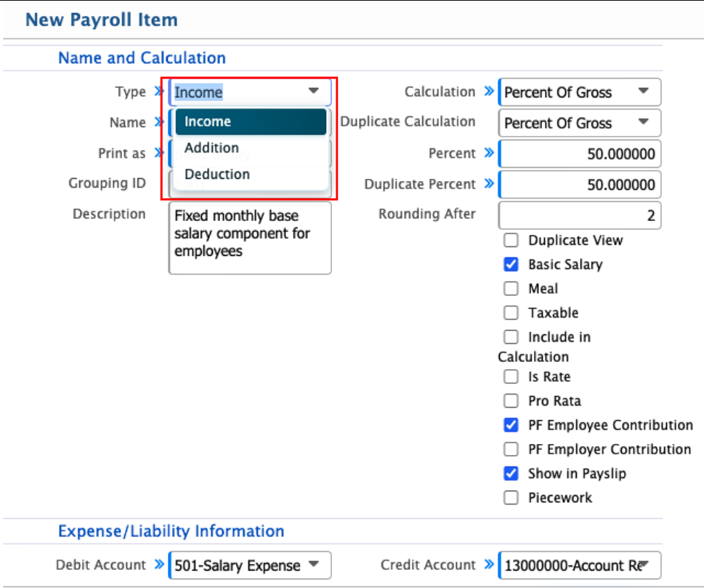Toggle the Include in Calculation checkbox
704x588 pixels.
pyautogui.click(x=511, y=337)
